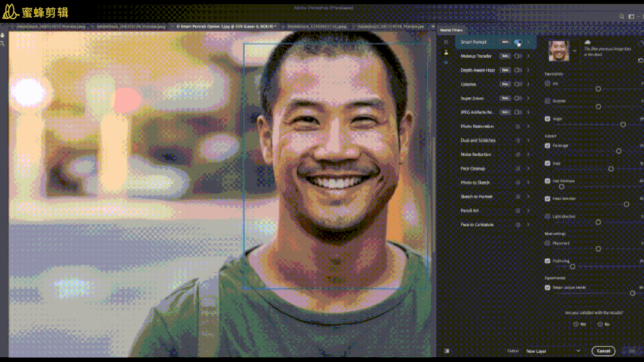644x362 pixels.
Task: Open the face selection dropdown arrow
Action: 575,51
